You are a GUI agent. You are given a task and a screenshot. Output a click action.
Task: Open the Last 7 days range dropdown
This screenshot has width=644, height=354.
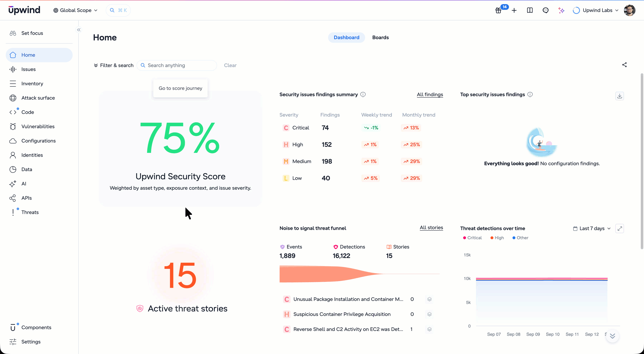click(x=592, y=228)
